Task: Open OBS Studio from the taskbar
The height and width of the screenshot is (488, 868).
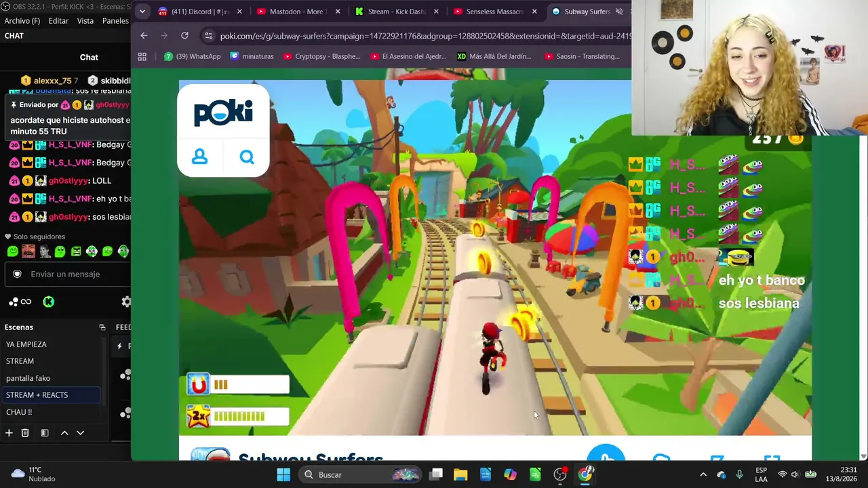Action: coord(560,474)
